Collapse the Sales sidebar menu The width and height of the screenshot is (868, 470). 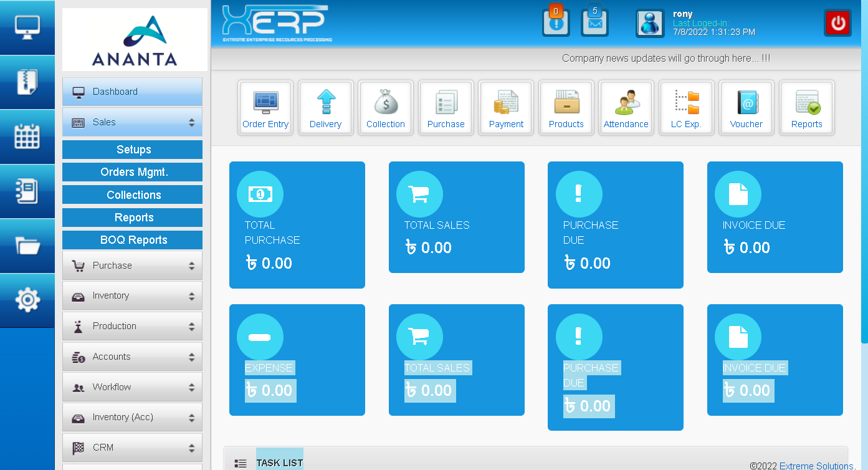click(x=132, y=122)
